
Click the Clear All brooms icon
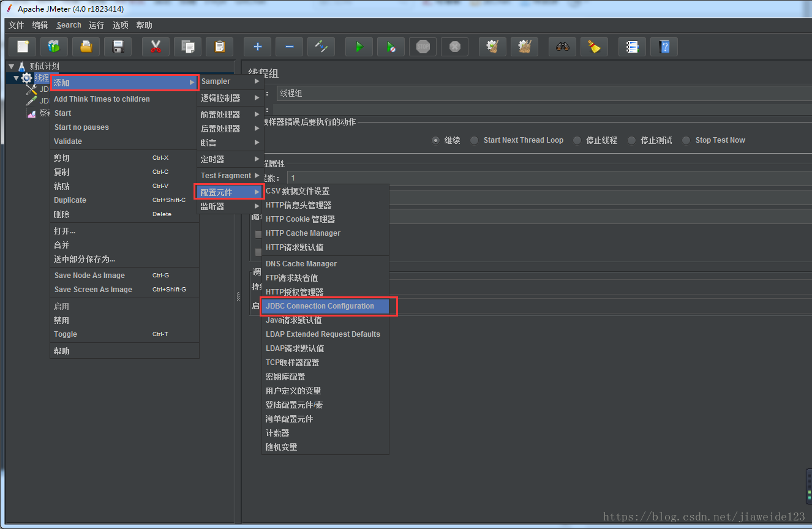[524, 47]
